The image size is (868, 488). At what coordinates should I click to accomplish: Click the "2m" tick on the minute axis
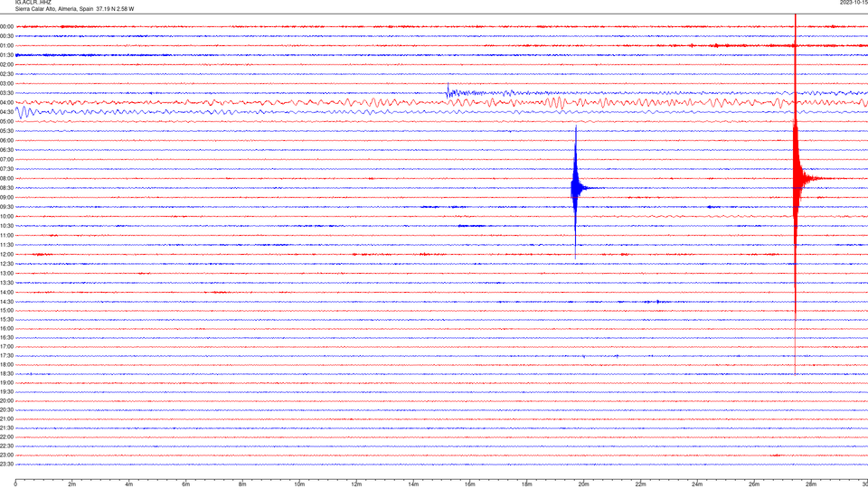click(x=72, y=484)
